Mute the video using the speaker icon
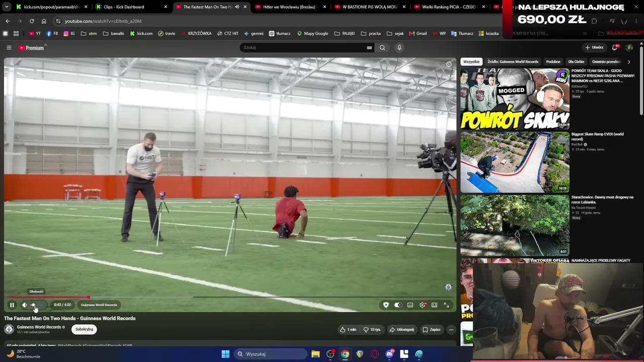644x362 pixels. 24,305
